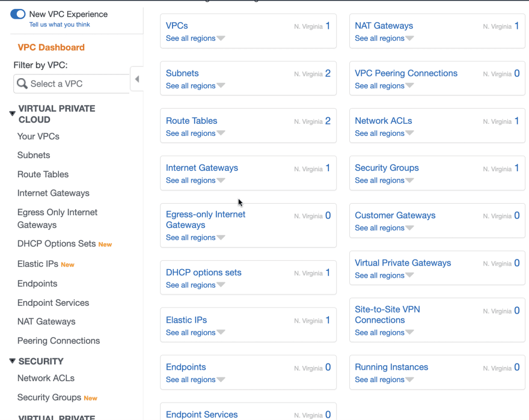Screen dimensions: 529x420
Task: Click the VPCs count 1 for N. Virginia
Action: click(328, 26)
